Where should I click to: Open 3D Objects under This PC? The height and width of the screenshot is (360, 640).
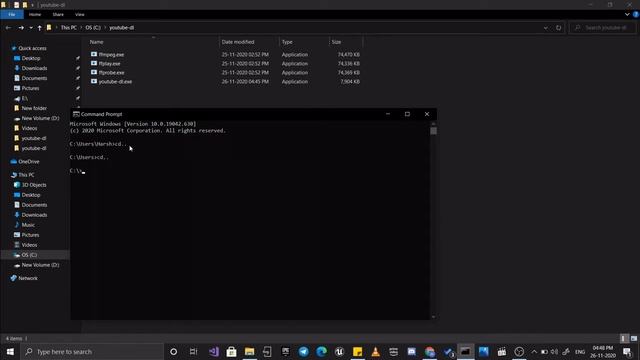pyautogui.click(x=34, y=185)
